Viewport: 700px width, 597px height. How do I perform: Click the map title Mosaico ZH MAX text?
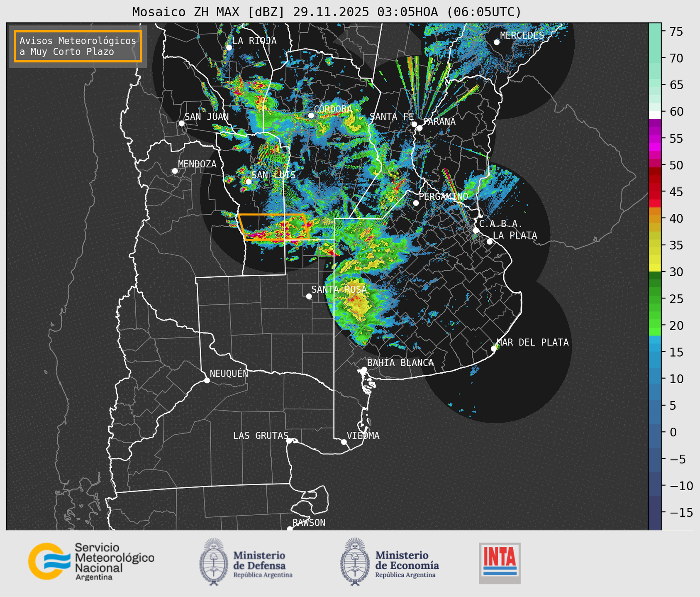[327, 12]
